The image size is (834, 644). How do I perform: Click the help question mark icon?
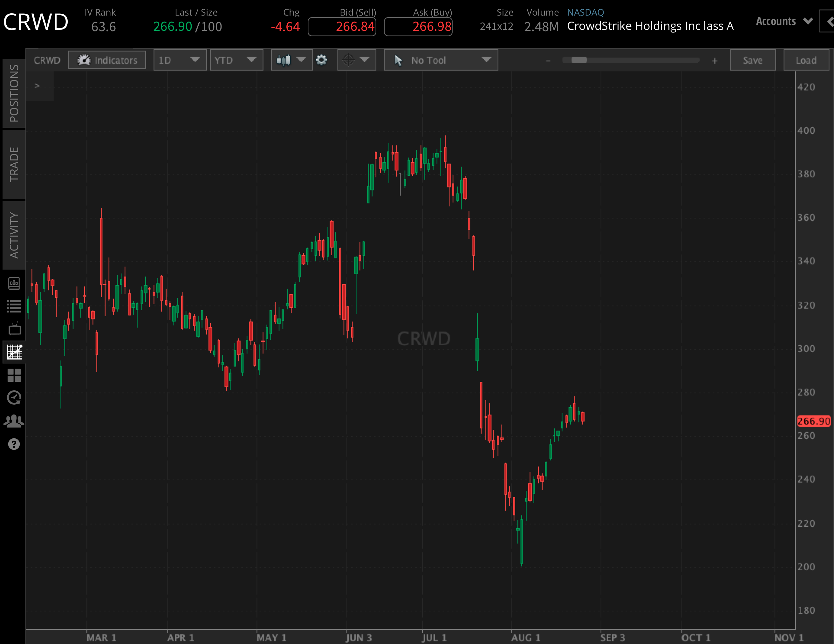[x=14, y=444]
